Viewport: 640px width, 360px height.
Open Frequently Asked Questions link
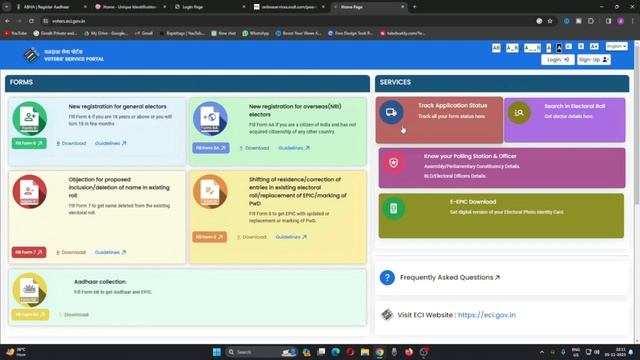pos(450,278)
